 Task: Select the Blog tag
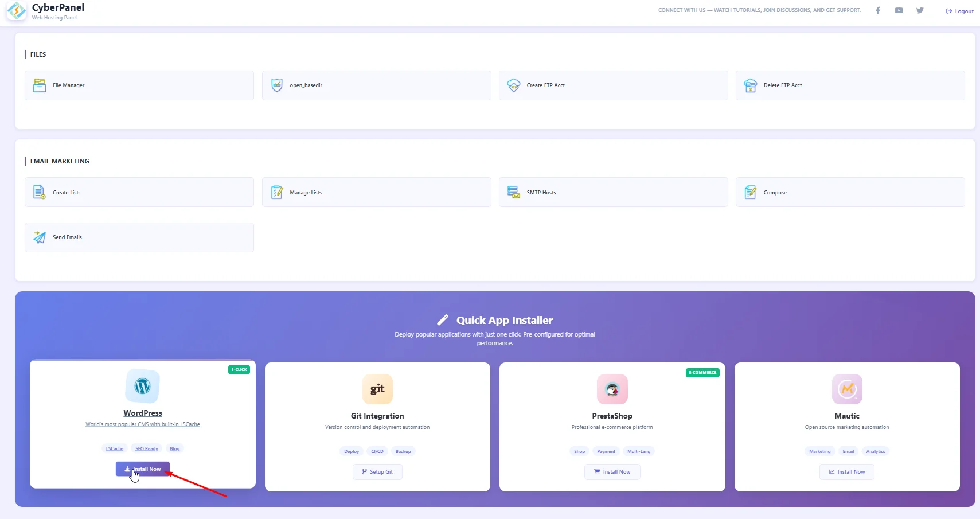(x=175, y=448)
